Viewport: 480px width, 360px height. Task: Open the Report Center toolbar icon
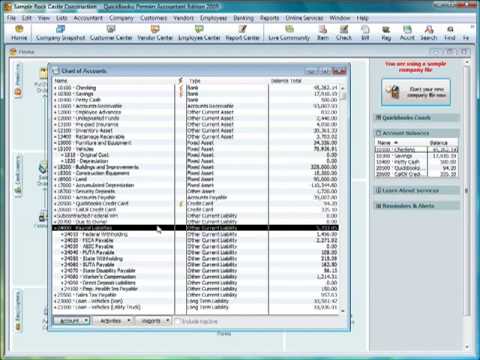point(242,33)
